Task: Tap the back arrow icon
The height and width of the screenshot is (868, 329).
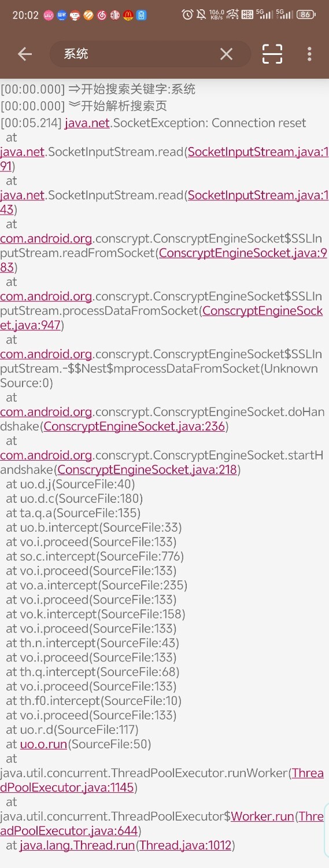Action: point(24,54)
